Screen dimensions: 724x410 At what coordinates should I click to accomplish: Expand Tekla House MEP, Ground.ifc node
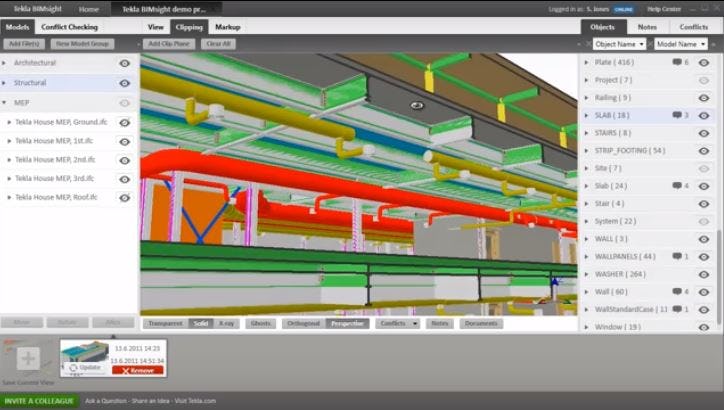9,122
